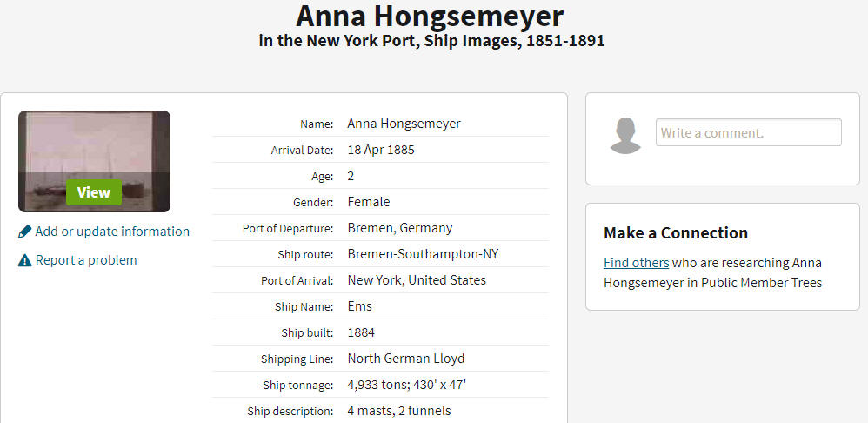868x423 pixels.
Task: Select the Bremen-Southampton-NY ship route value
Action: pos(423,254)
